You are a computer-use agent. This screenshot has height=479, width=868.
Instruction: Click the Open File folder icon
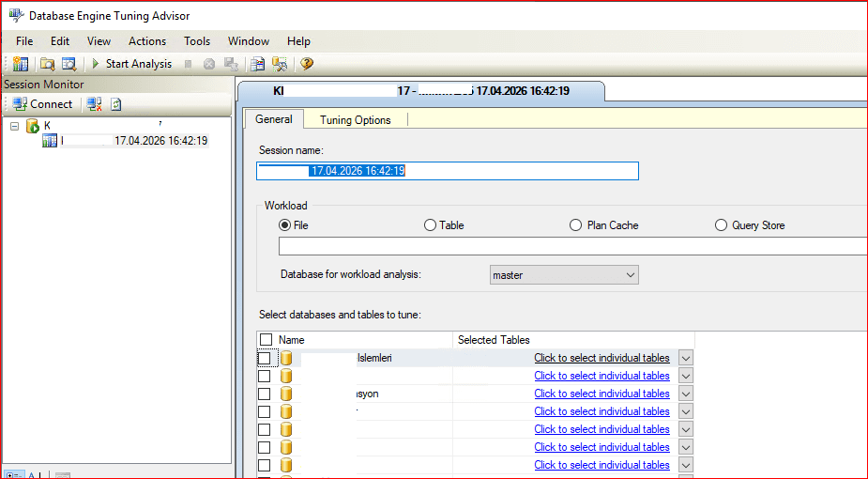47,64
